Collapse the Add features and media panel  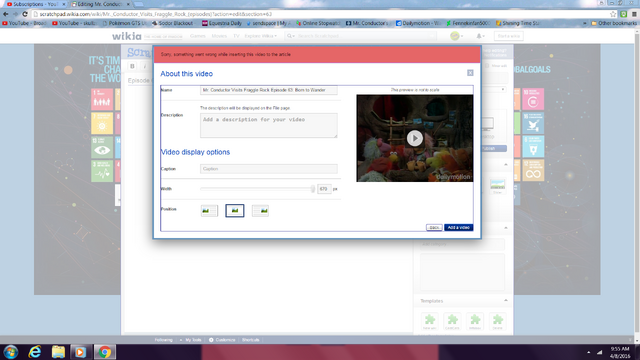pos(506,164)
